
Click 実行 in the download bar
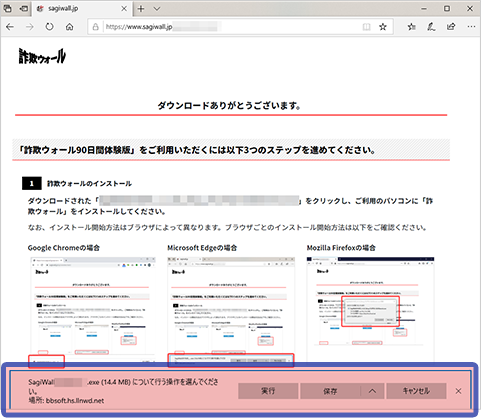coord(268,391)
